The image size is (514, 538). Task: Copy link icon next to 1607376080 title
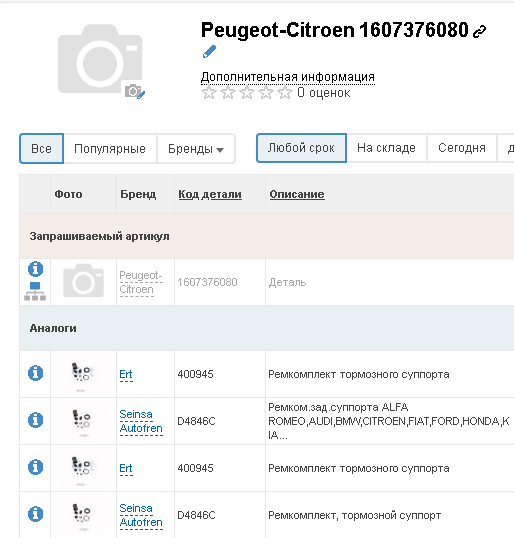click(479, 32)
